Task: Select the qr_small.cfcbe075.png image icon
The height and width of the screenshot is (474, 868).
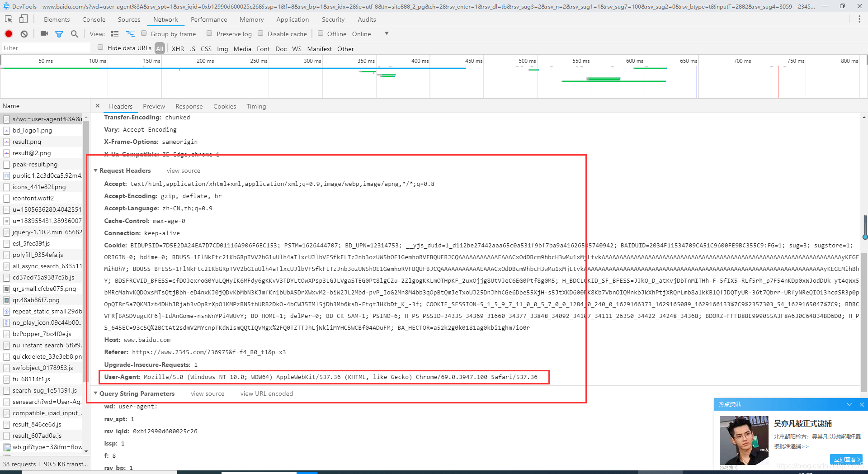Action: point(6,289)
